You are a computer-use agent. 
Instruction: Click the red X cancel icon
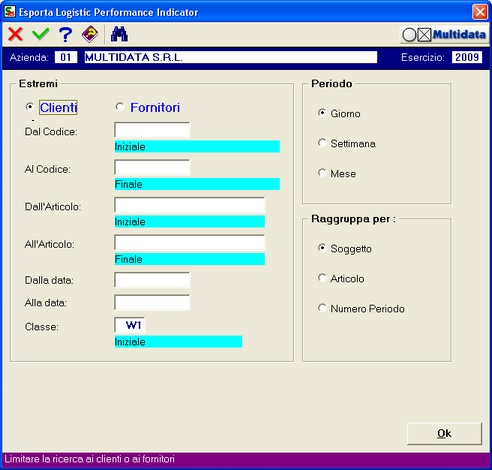[x=15, y=34]
